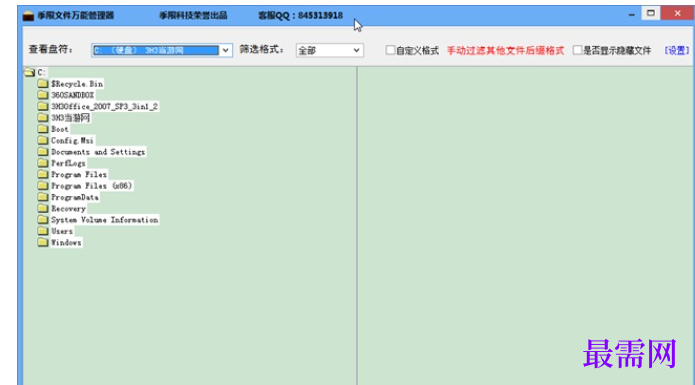Select the System Volume Information folder name

tap(105, 220)
